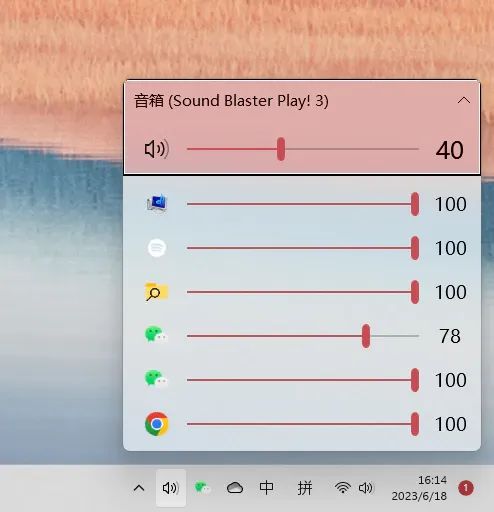Mute the System Sounds app icon

[157, 203]
